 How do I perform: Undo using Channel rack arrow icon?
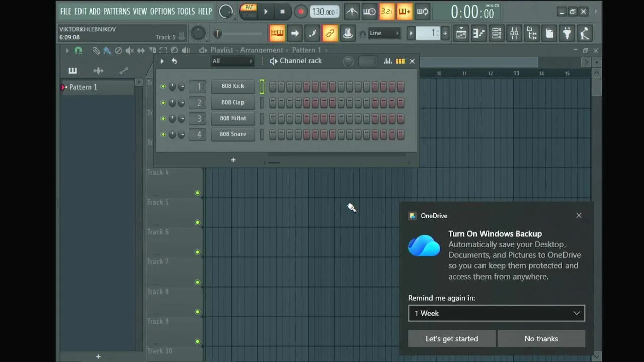pos(174,61)
